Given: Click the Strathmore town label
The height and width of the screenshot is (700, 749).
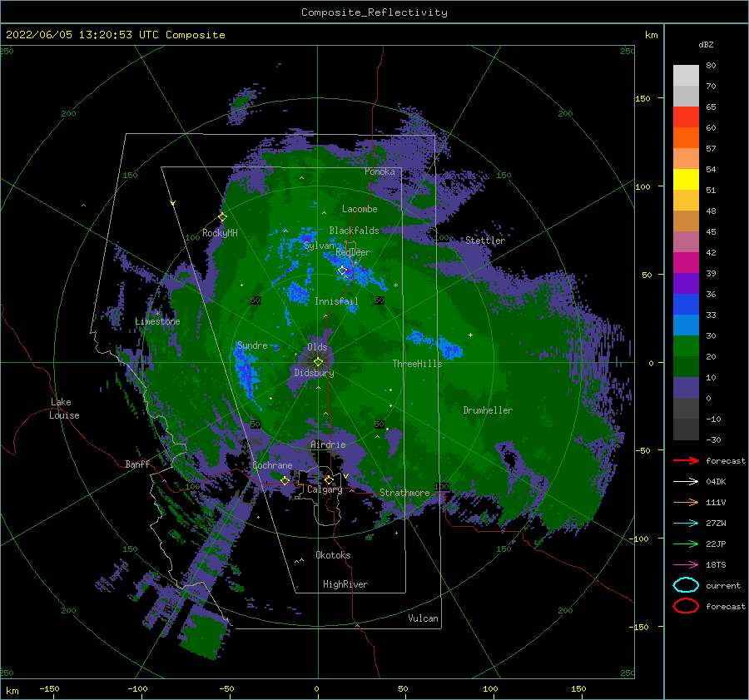Looking at the screenshot, I should [x=404, y=493].
